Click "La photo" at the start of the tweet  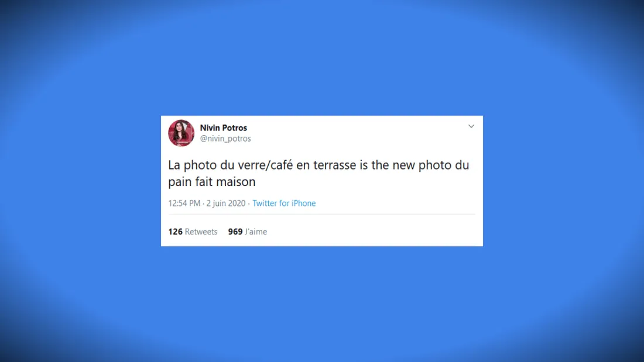(192, 165)
